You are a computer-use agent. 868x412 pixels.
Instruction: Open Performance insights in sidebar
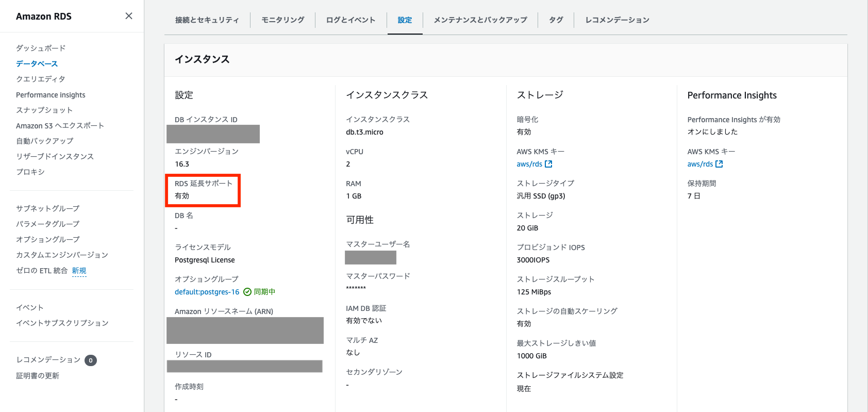[x=51, y=95]
